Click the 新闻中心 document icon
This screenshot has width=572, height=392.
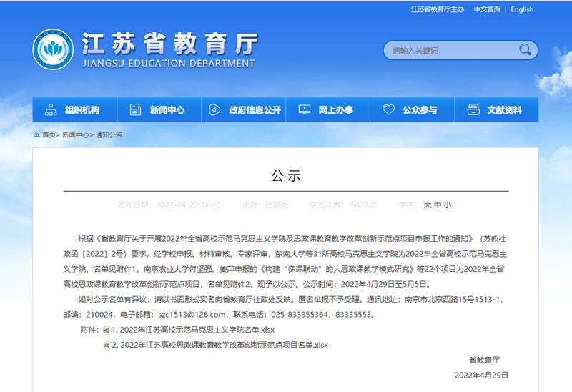point(135,109)
